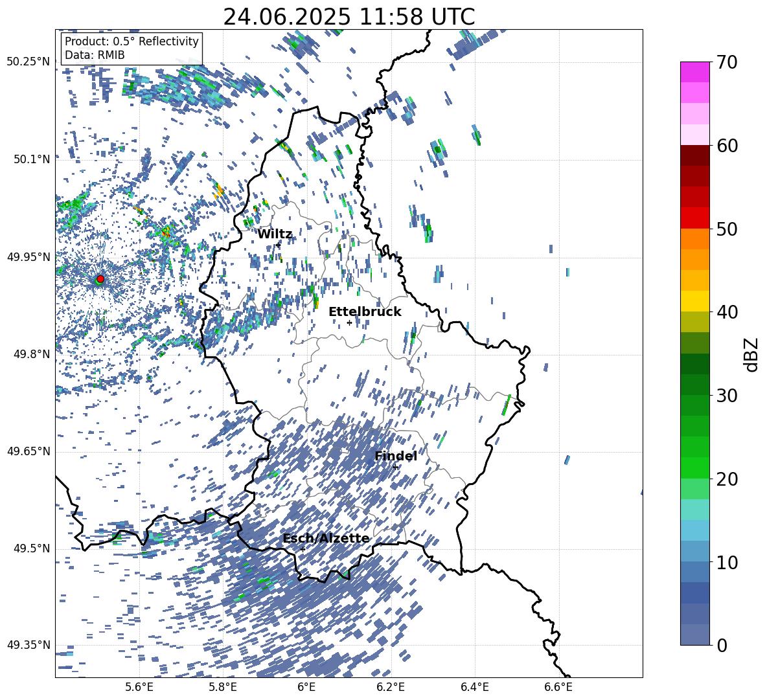This screenshot has width=767, height=700.
Task: Click the Esch/Alzette cross marker
Action: 303,549
